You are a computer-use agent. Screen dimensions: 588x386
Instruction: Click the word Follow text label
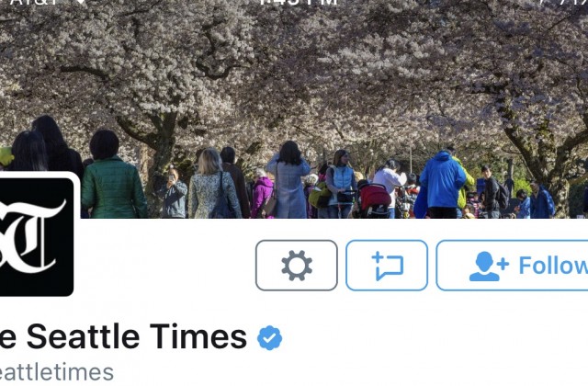point(553,266)
